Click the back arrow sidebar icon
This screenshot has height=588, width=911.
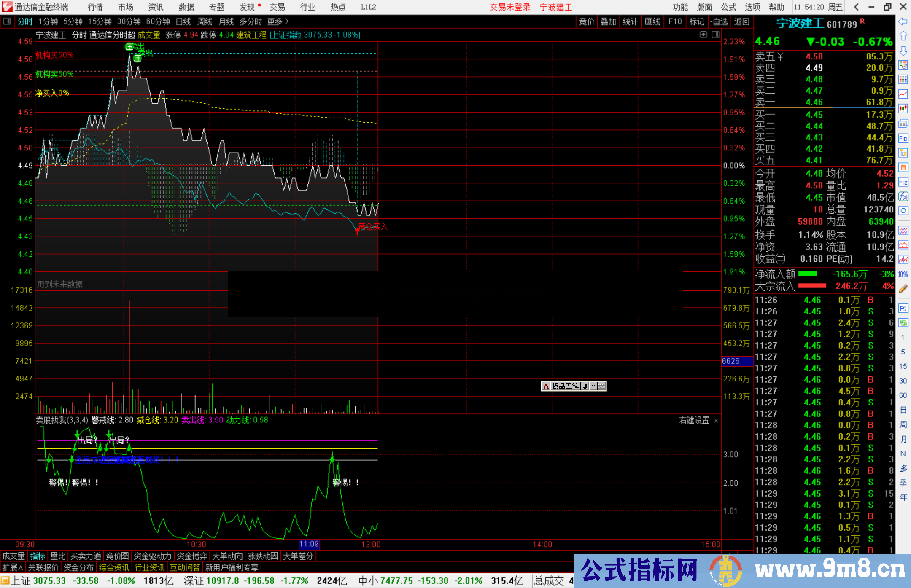pos(903,21)
